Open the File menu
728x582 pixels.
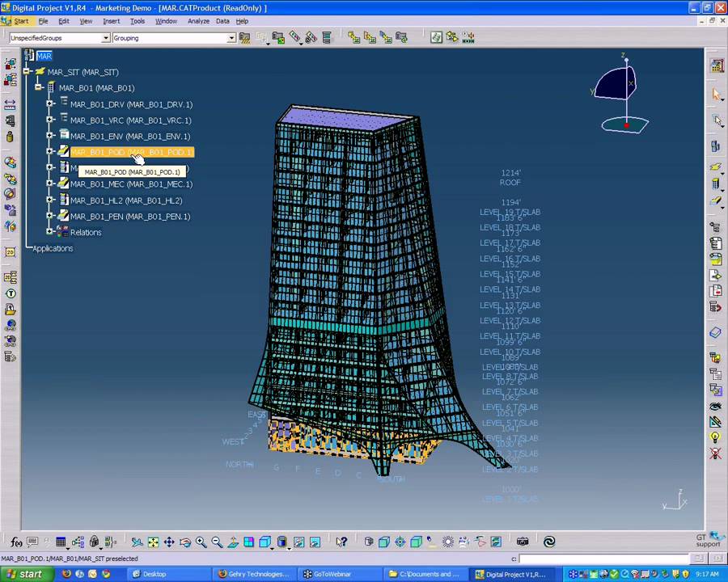click(x=43, y=21)
